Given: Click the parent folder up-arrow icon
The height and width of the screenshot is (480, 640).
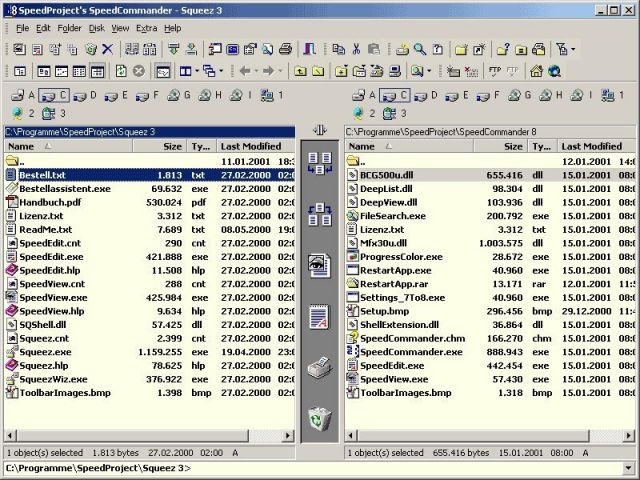Looking at the screenshot, I should click(300, 71).
